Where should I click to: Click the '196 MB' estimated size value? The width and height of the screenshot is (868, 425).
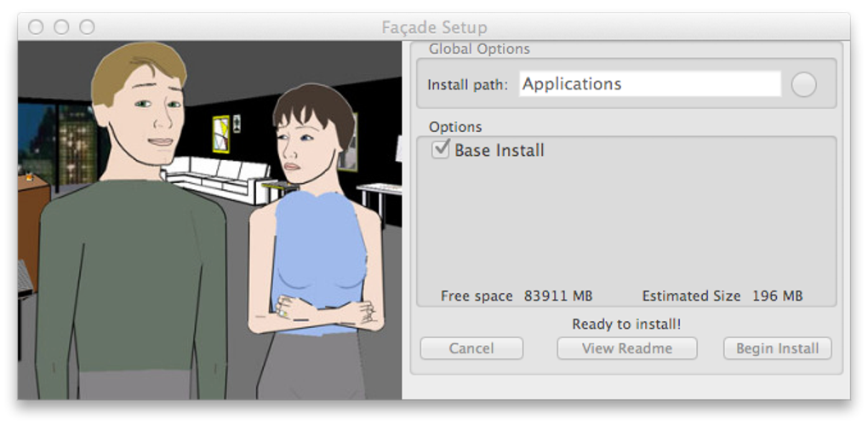(x=777, y=296)
